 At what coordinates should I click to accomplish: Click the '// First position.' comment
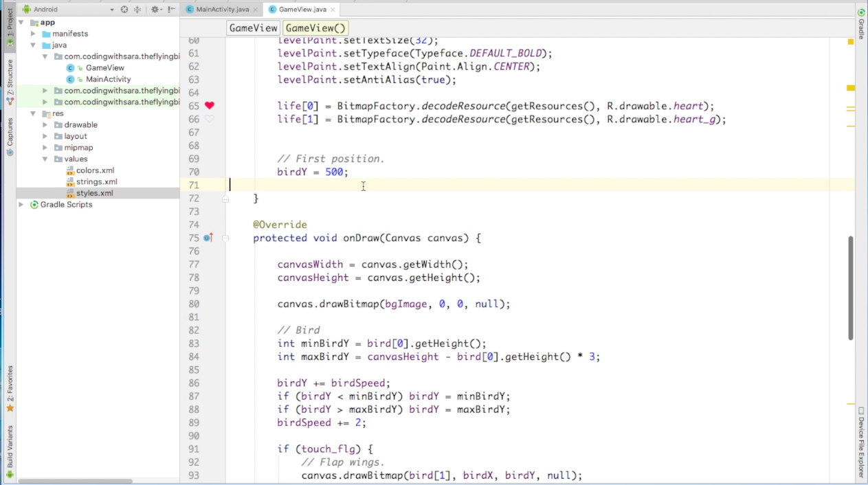point(331,159)
